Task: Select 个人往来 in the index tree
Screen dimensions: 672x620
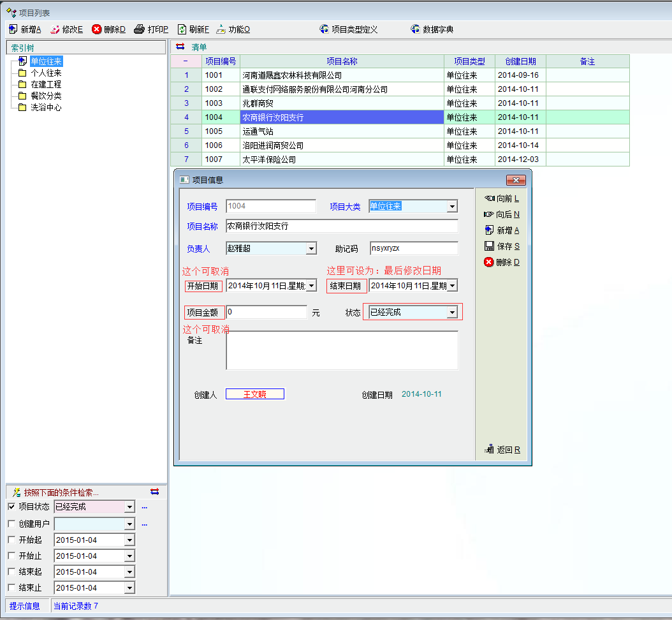Action: (x=46, y=73)
